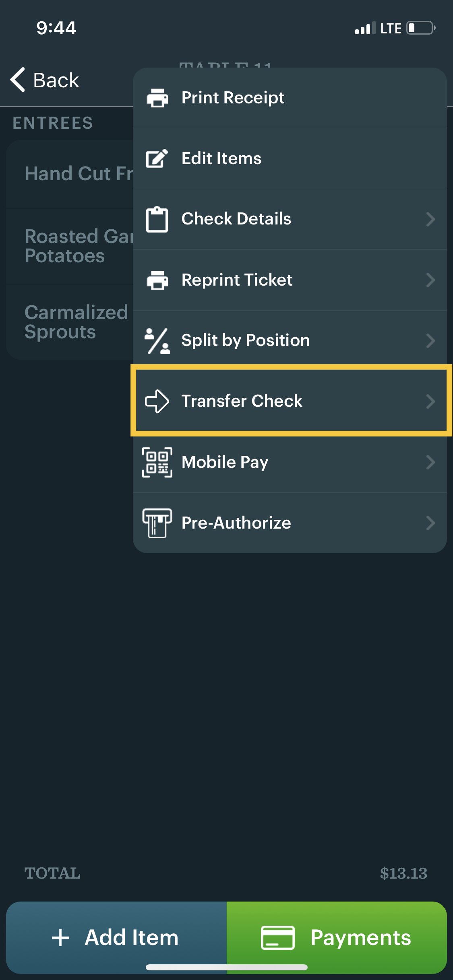453x980 pixels.
Task: Click the plus icon on Add Item
Action: [x=60, y=937]
